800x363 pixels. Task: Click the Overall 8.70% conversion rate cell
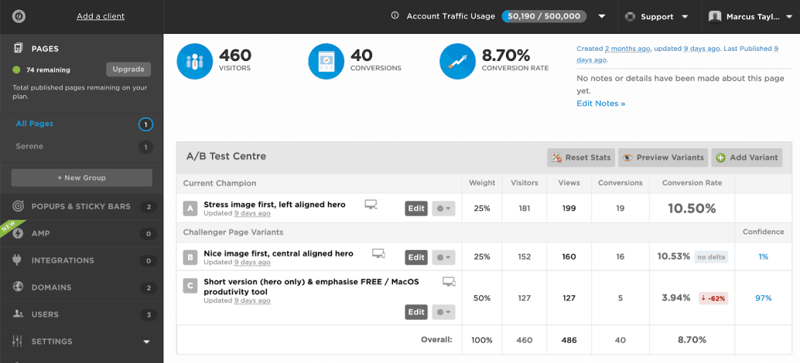(x=692, y=340)
